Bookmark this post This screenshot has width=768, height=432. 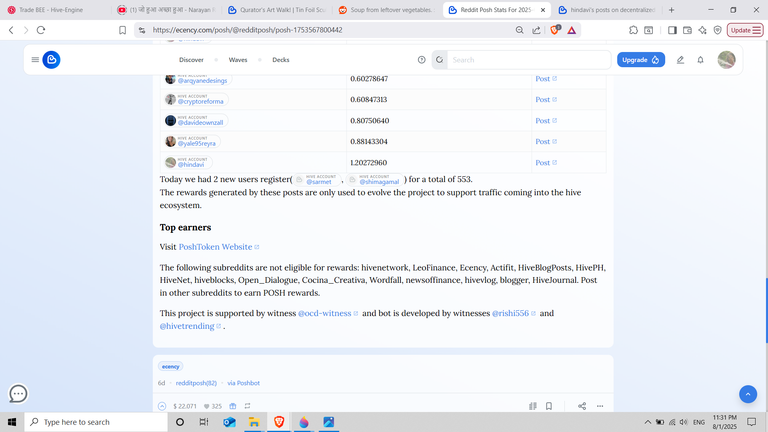coord(549,406)
